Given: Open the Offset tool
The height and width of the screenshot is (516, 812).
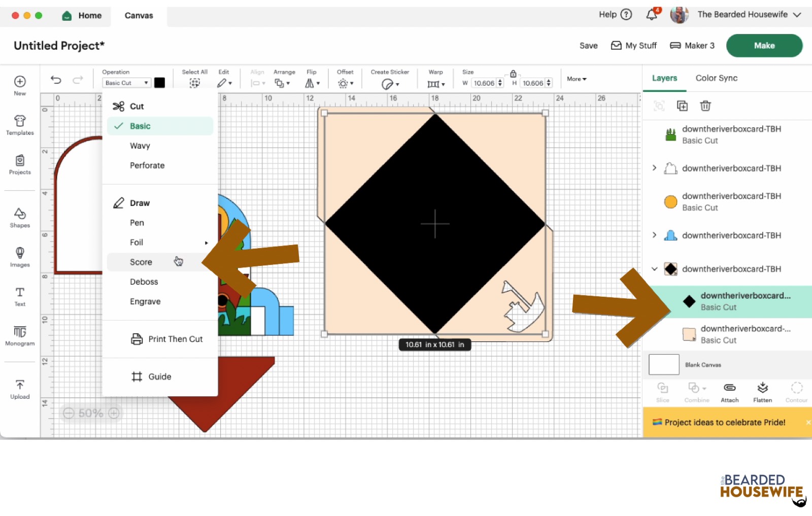Looking at the screenshot, I should tap(346, 83).
